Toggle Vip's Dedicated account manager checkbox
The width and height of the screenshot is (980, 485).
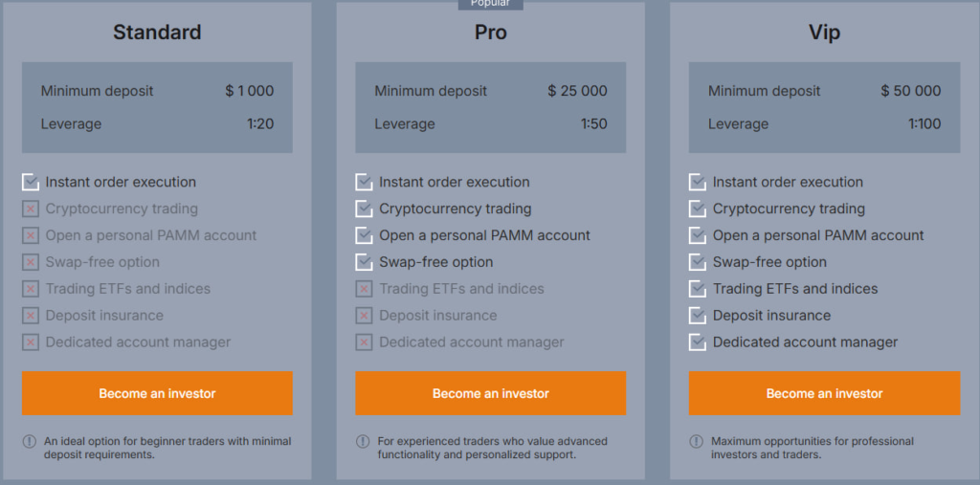(698, 342)
